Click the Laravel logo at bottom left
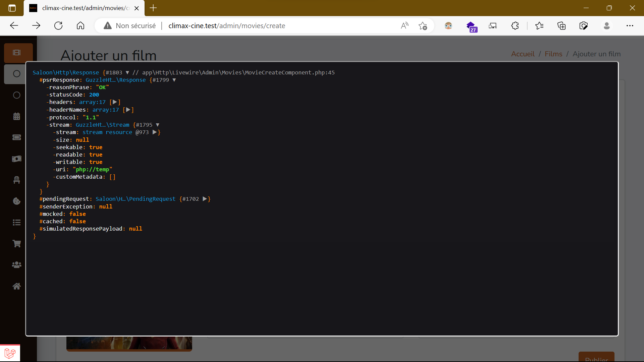This screenshot has width=644, height=362. pos(10,353)
